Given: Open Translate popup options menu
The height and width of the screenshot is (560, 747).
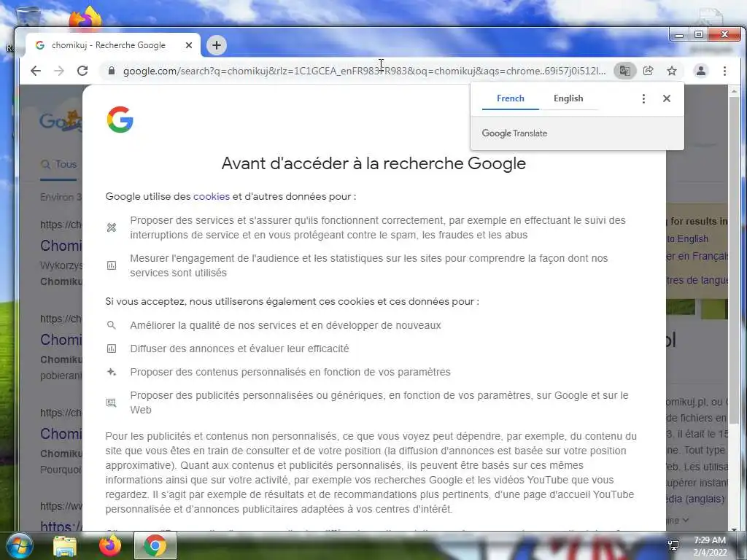Looking at the screenshot, I should pyautogui.click(x=643, y=98).
